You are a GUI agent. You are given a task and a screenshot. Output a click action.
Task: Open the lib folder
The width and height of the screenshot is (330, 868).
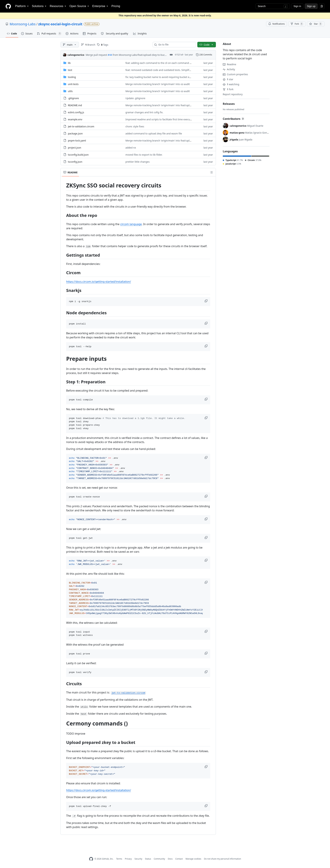69,63
